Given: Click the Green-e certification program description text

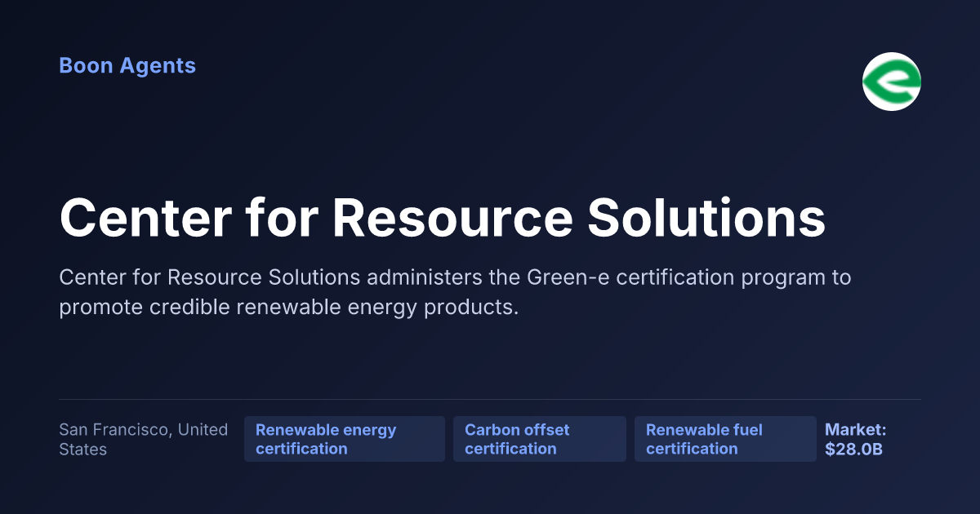Looking at the screenshot, I should (455, 293).
